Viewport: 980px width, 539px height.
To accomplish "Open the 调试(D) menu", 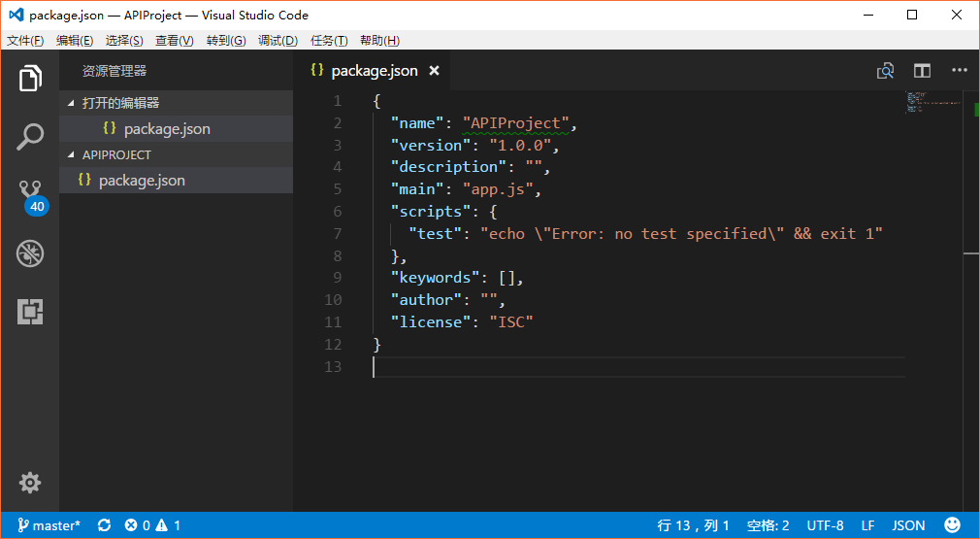I will coord(278,41).
